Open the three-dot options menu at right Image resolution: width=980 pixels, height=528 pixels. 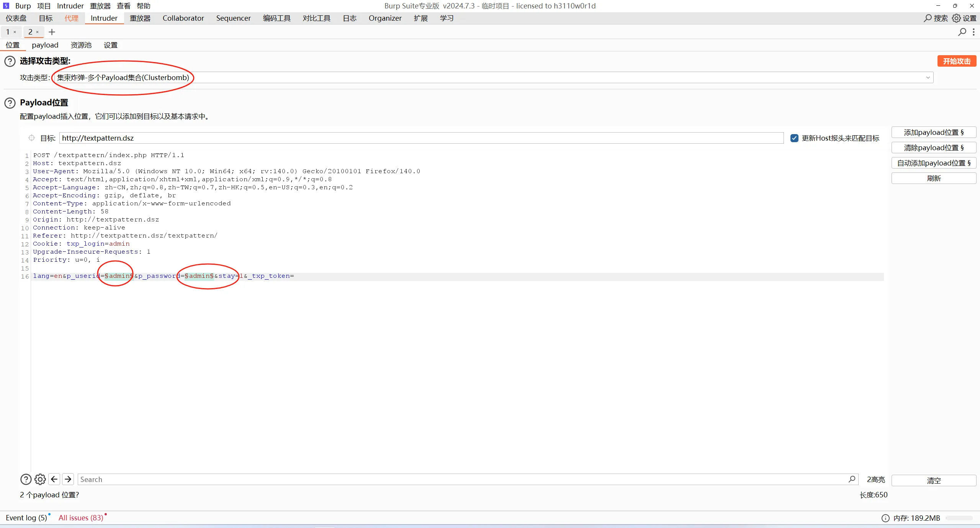point(973,32)
